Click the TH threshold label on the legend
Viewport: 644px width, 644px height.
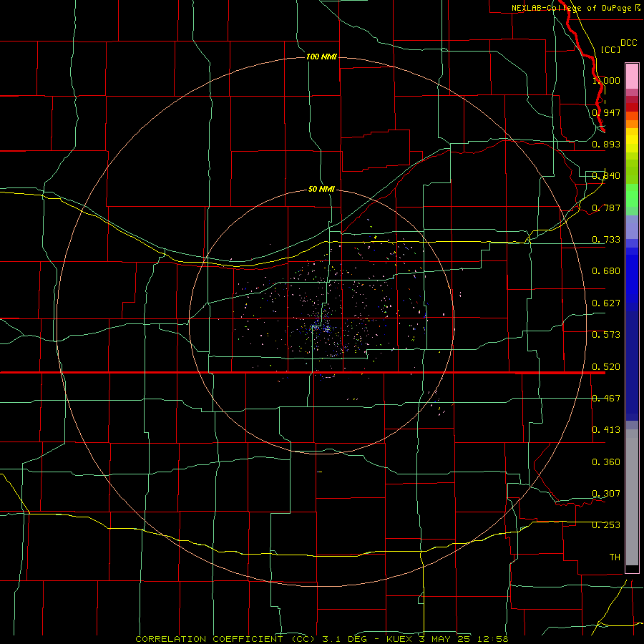coord(615,557)
